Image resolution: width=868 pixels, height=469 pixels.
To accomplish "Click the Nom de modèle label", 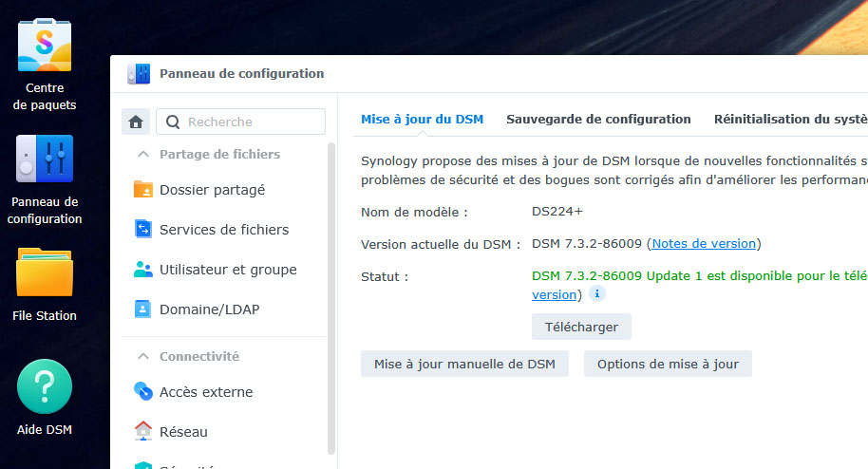I will 414,212.
